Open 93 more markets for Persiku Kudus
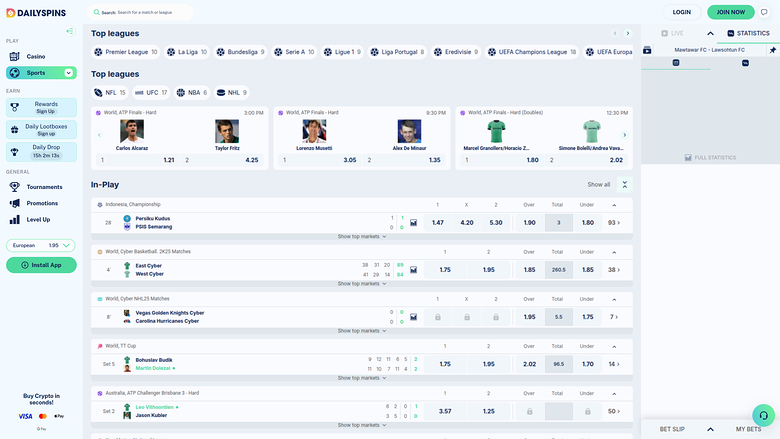 pos(614,223)
